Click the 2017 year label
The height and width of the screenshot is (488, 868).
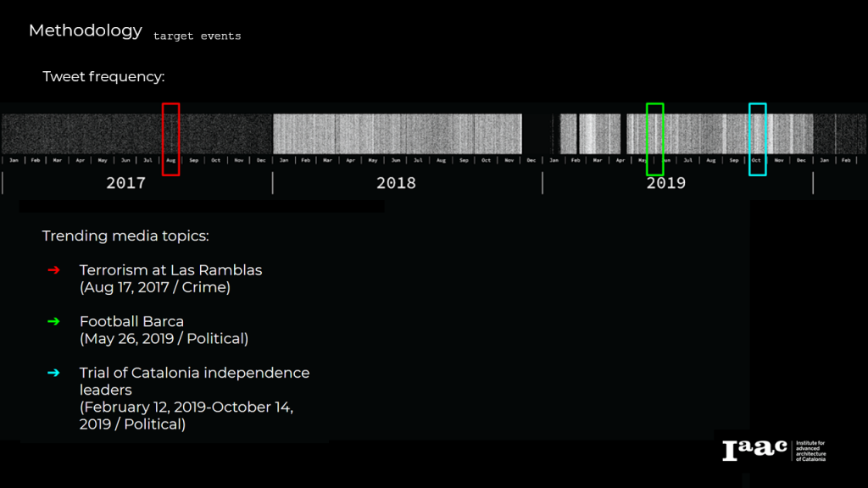pyautogui.click(x=125, y=183)
